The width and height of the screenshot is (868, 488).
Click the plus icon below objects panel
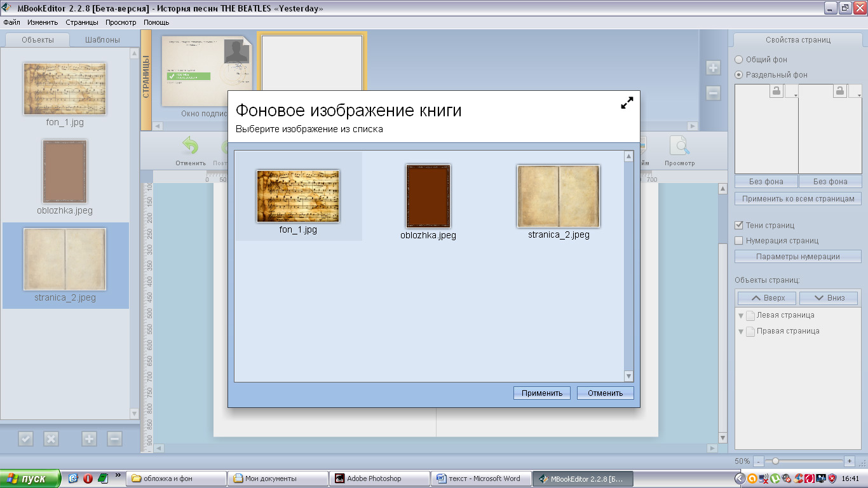click(x=89, y=438)
